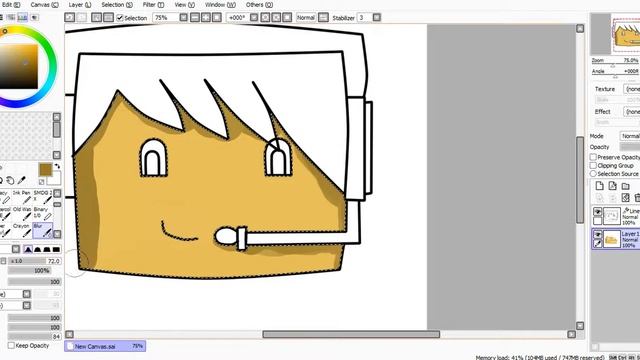Click the canvas horizontal scrollbar thumb

(351, 334)
